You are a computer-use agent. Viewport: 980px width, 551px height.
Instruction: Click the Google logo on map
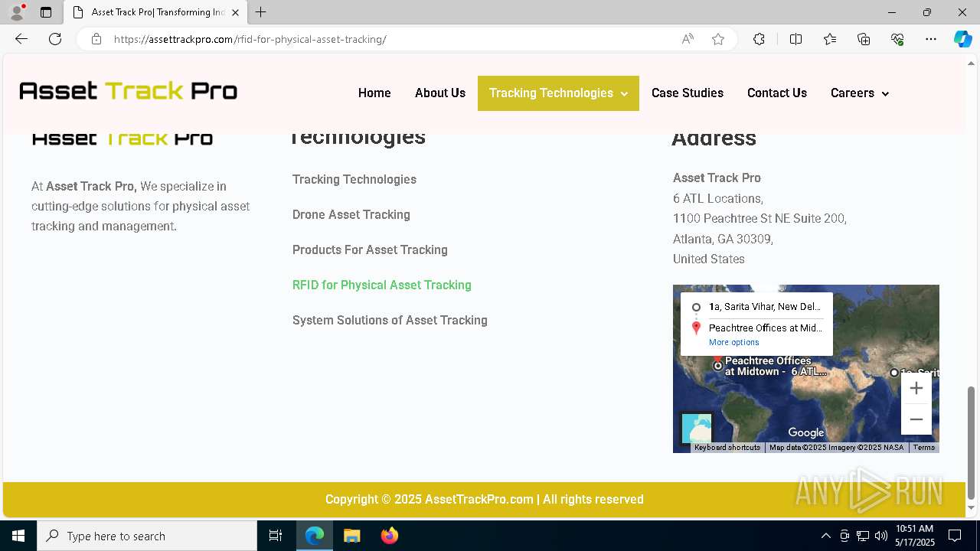806,432
